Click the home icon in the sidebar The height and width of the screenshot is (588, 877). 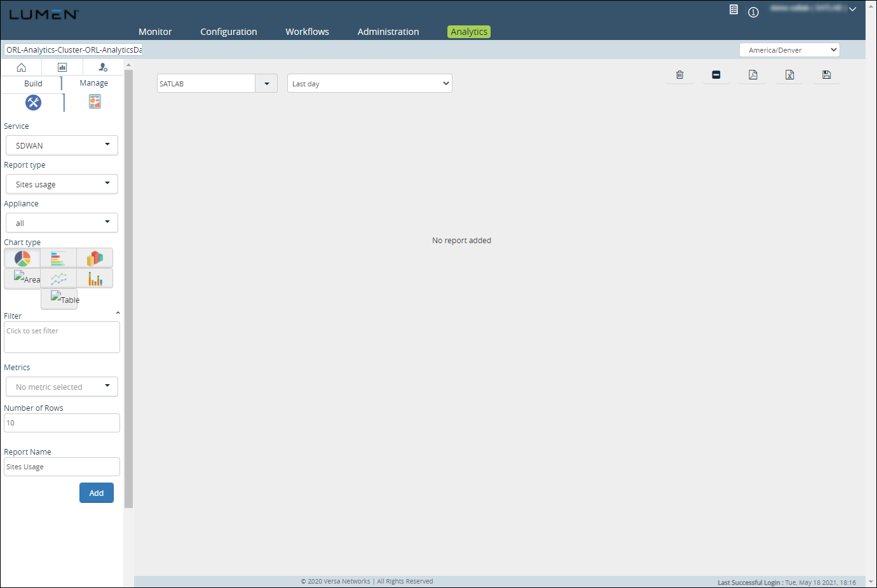click(x=21, y=67)
